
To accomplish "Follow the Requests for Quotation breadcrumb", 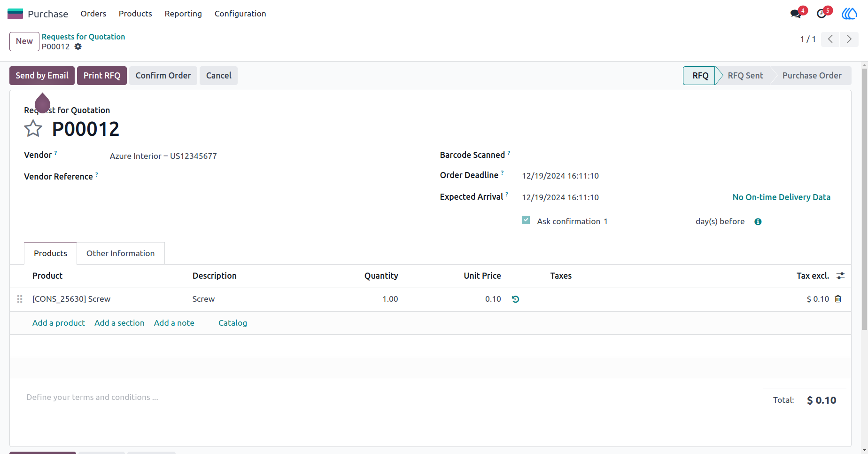I will click(x=83, y=37).
